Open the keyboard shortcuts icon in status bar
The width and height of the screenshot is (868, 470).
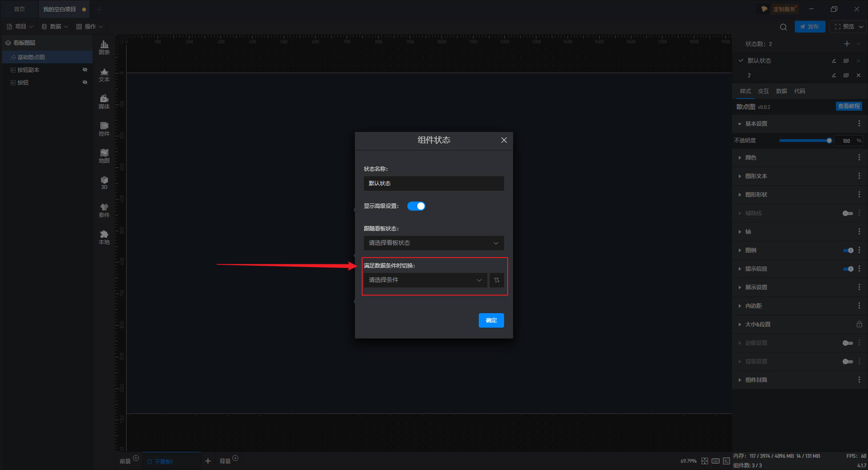coord(715,461)
